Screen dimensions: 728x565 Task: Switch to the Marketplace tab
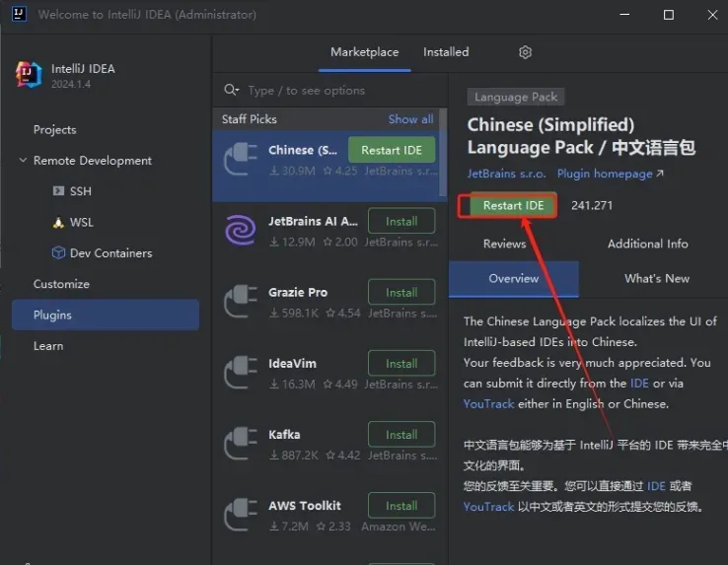364,52
